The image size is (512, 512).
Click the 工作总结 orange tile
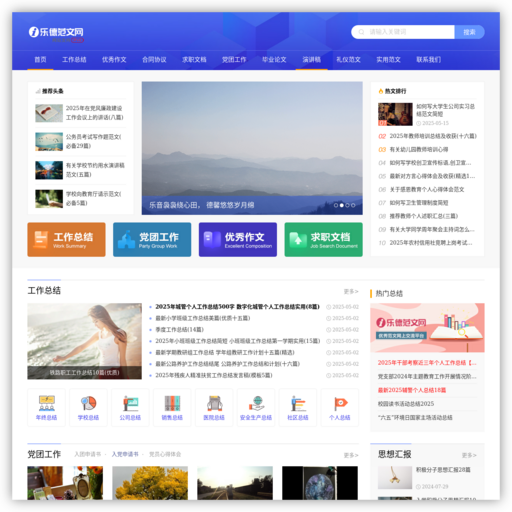66,240
